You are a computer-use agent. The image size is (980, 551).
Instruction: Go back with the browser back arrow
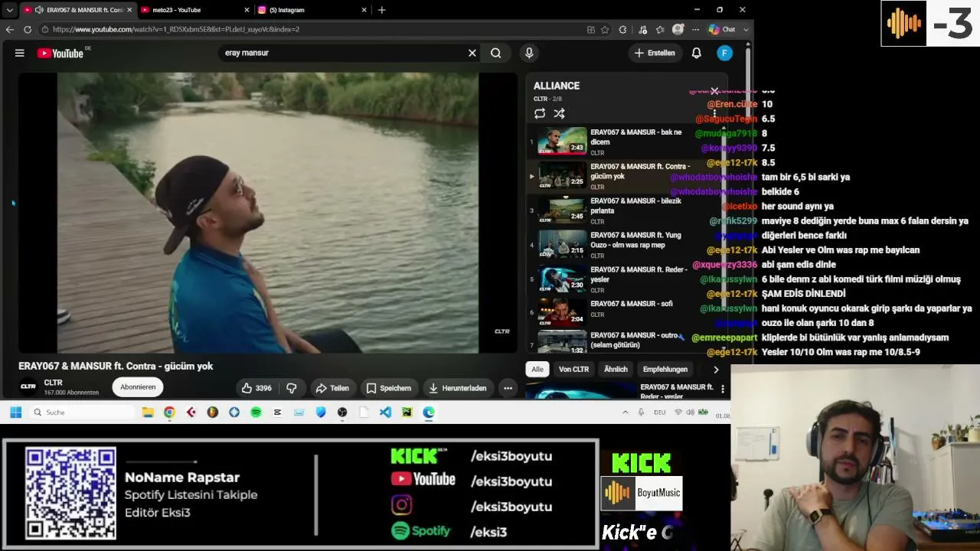[10, 29]
